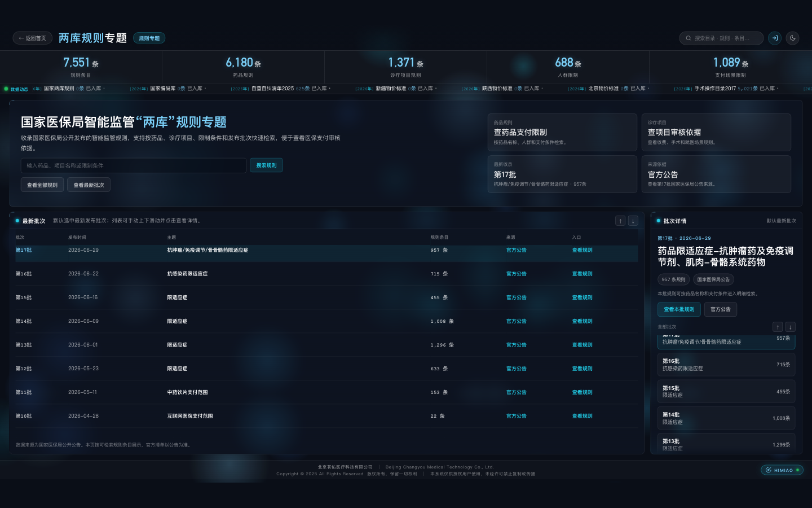
Task: Click 查看最新批次 button
Action: click(x=89, y=185)
